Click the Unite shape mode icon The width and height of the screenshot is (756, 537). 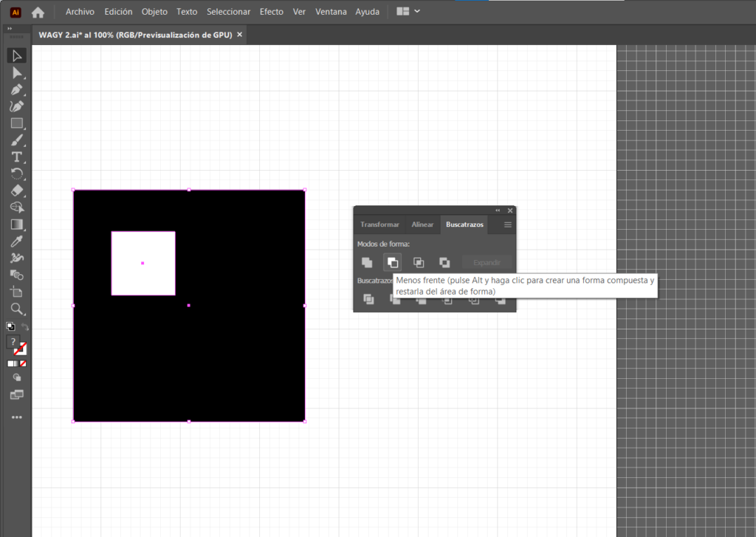pos(367,262)
